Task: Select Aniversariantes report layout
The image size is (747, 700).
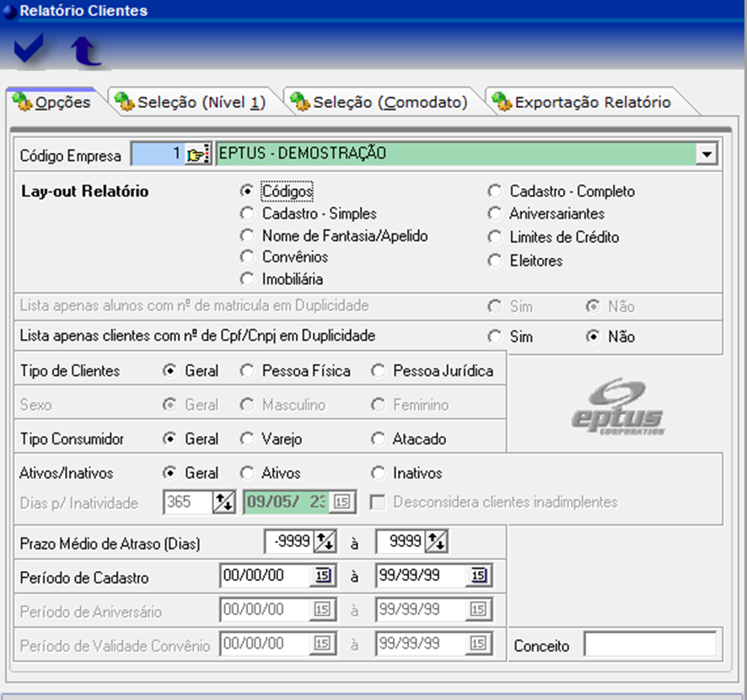Action: pos(495,214)
